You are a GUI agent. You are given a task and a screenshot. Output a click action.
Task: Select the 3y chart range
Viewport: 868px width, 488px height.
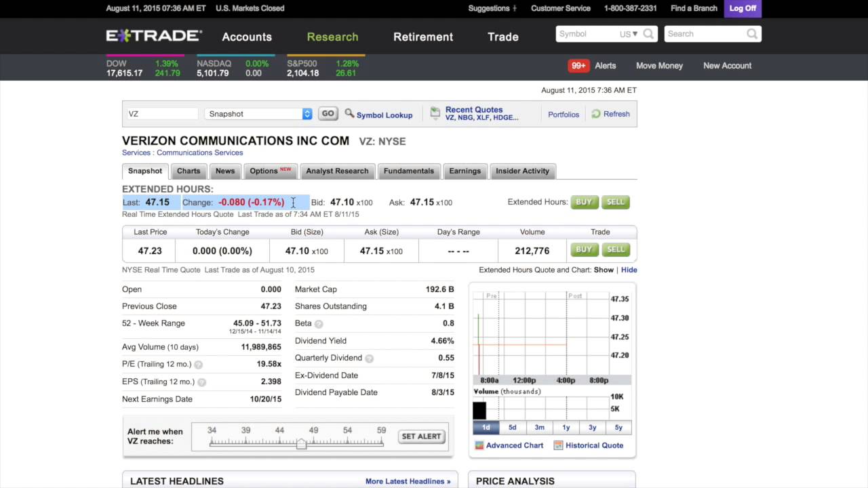592,428
